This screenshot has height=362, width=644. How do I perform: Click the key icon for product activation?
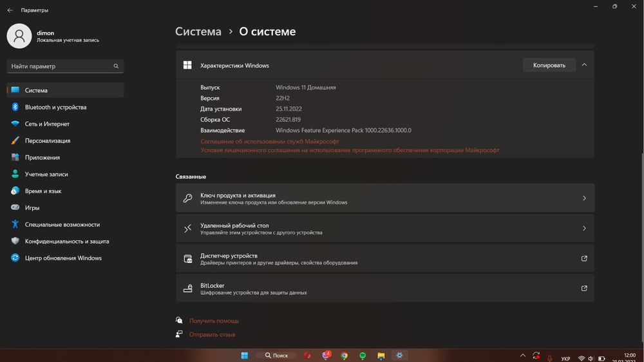[187, 198]
